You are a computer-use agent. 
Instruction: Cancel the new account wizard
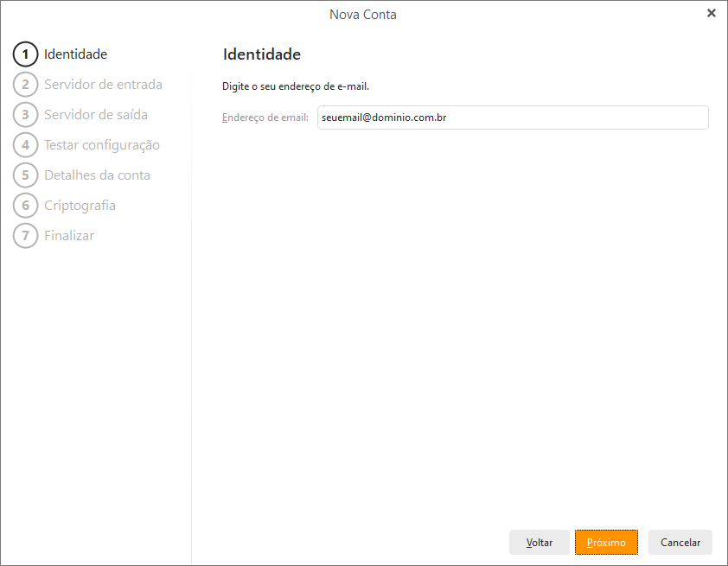(x=680, y=543)
